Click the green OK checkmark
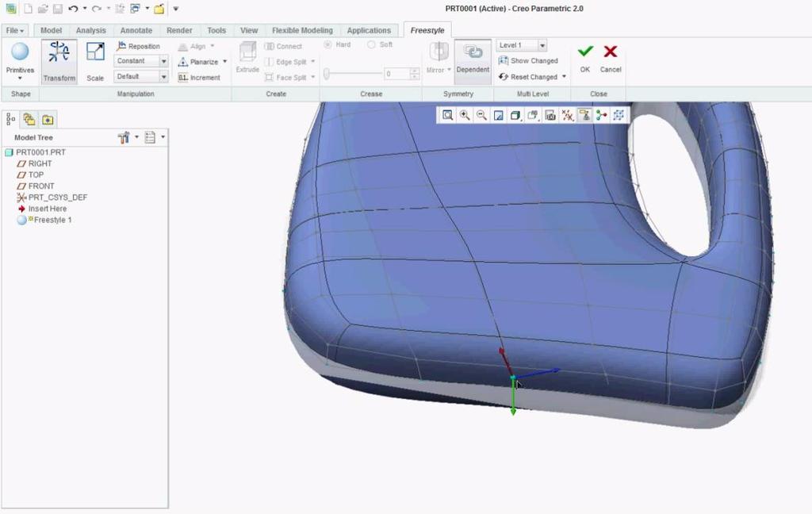Viewport: 812px width, 514px height. click(585, 52)
